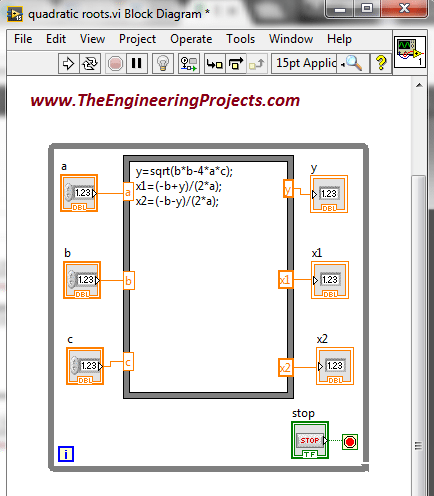The height and width of the screenshot is (496, 434).
Task: Pause execution with the Pause button
Action: 137,63
